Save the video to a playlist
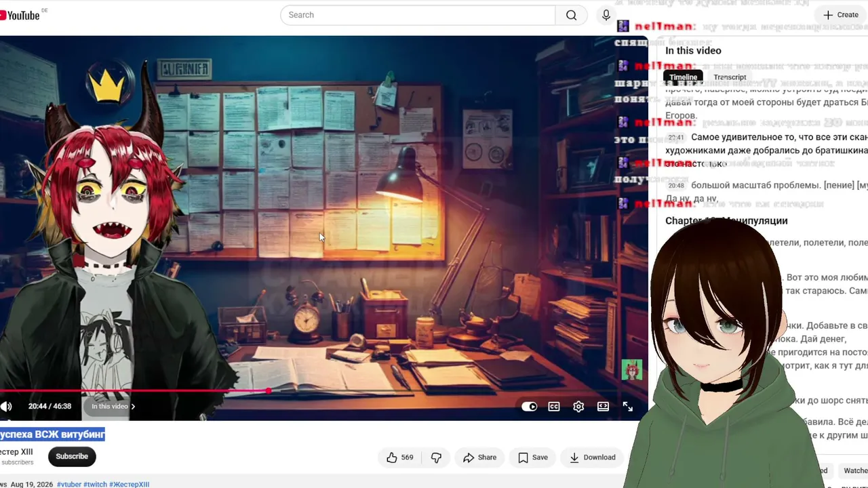The image size is (868, 488). point(533,457)
